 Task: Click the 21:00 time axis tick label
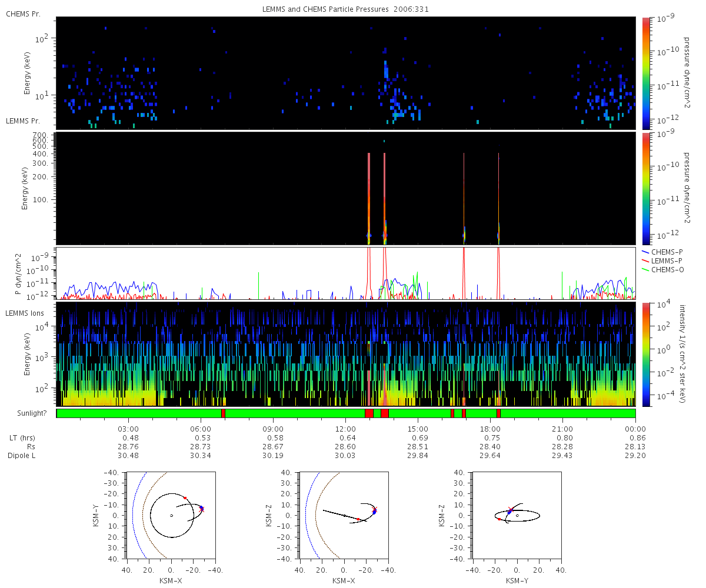coord(562,429)
